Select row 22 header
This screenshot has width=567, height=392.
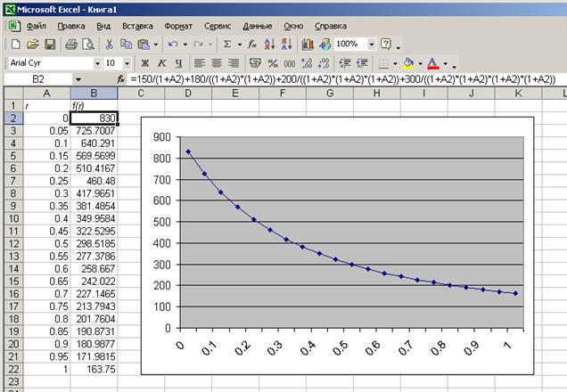(x=13, y=370)
